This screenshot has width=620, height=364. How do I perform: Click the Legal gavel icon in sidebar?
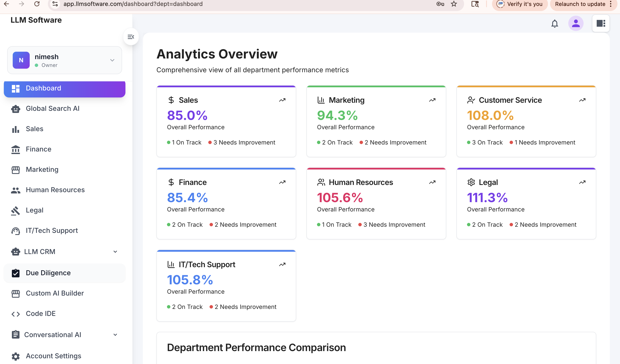(16, 211)
